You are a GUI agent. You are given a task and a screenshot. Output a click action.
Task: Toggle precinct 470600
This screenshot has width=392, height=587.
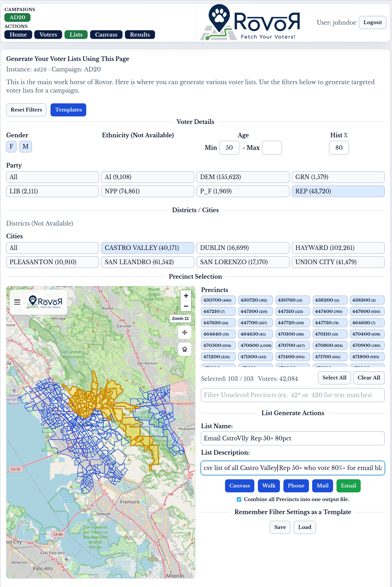255,345
